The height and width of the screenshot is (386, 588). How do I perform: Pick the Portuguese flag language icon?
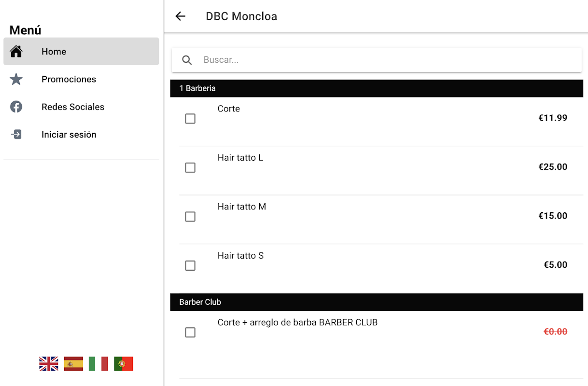(124, 364)
